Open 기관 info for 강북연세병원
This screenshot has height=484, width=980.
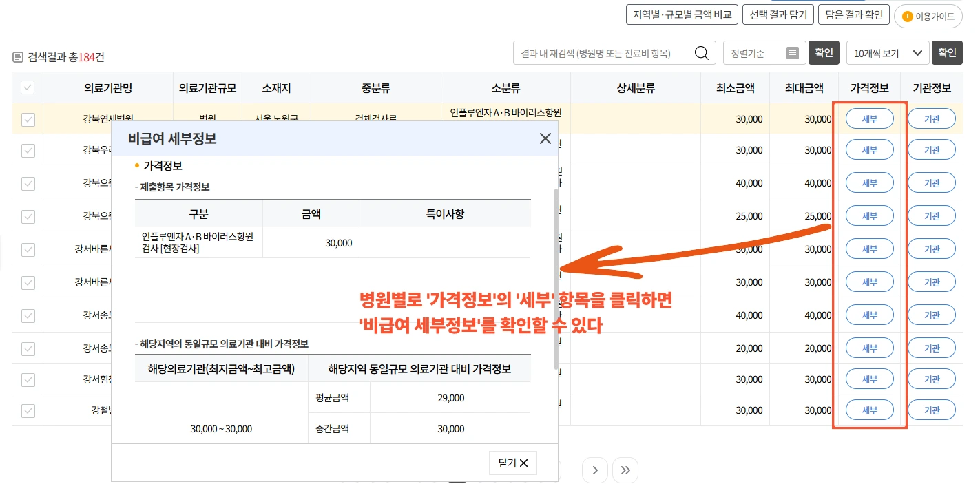[x=932, y=118]
